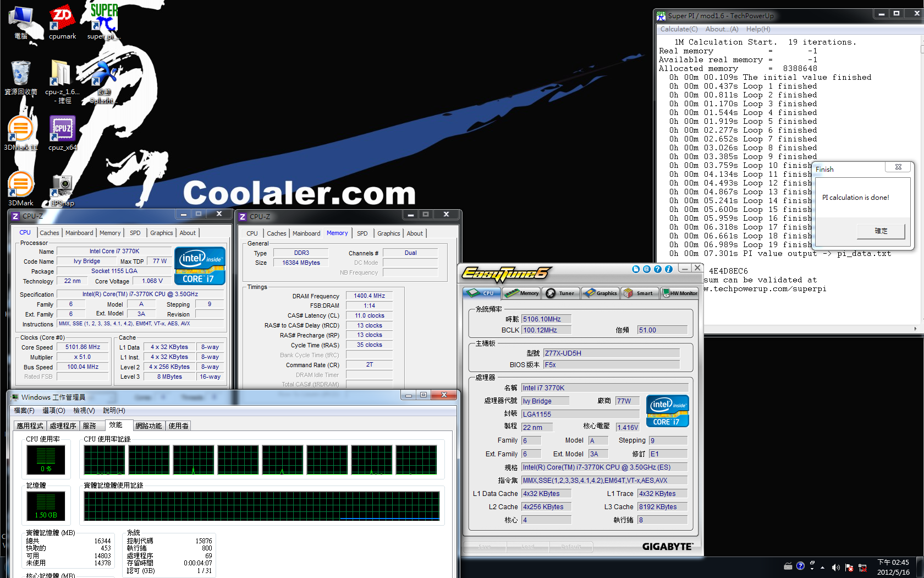This screenshot has width=924, height=578.
Task: Open Mainboard tab in CPU-Z Memory window
Action: [x=306, y=233]
